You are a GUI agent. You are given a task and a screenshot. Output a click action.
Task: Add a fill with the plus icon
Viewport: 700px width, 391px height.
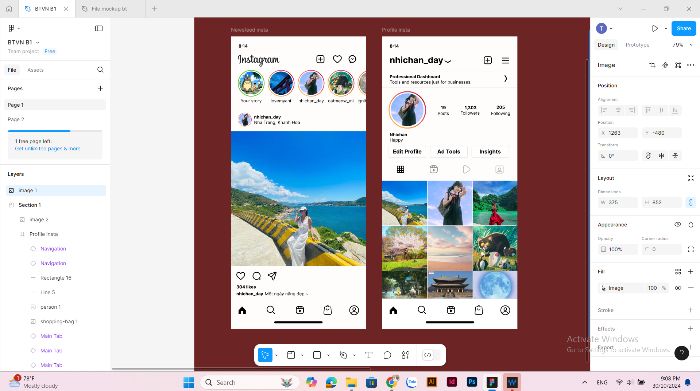coord(691,271)
